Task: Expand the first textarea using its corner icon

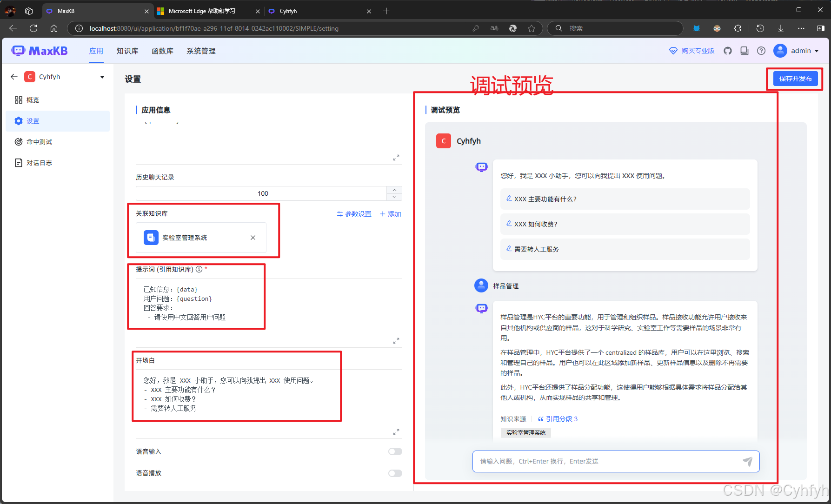Action: click(396, 158)
